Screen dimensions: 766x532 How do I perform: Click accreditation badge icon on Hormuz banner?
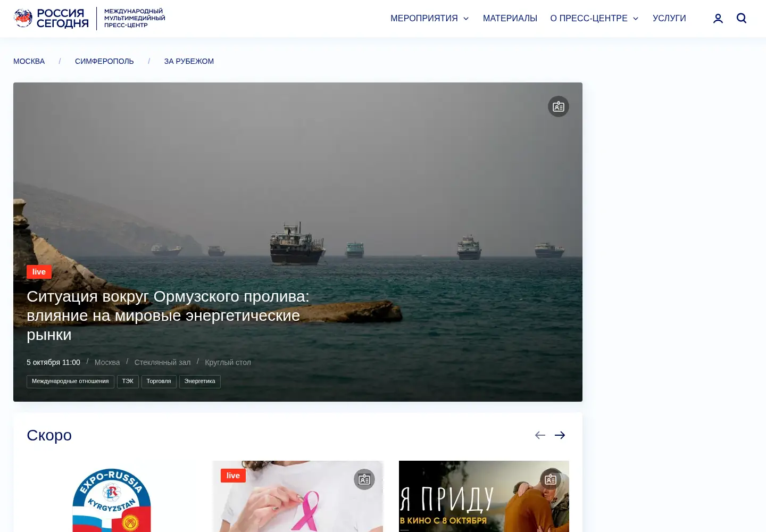559,106
